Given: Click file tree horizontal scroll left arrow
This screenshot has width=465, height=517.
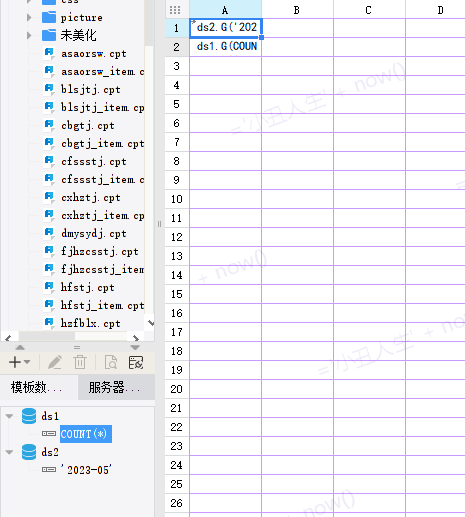Looking at the screenshot, I should 8,338.
